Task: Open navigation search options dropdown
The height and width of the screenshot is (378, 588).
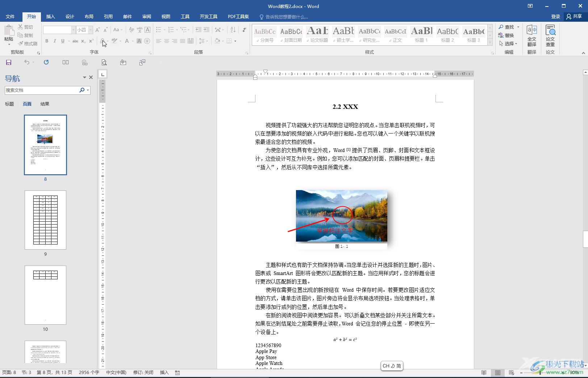Action: pyautogui.click(x=88, y=90)
